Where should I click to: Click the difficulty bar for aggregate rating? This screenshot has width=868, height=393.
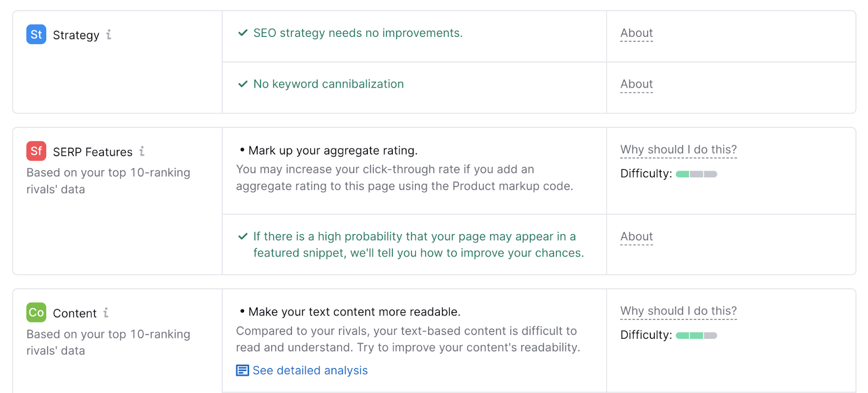point(696,174)
